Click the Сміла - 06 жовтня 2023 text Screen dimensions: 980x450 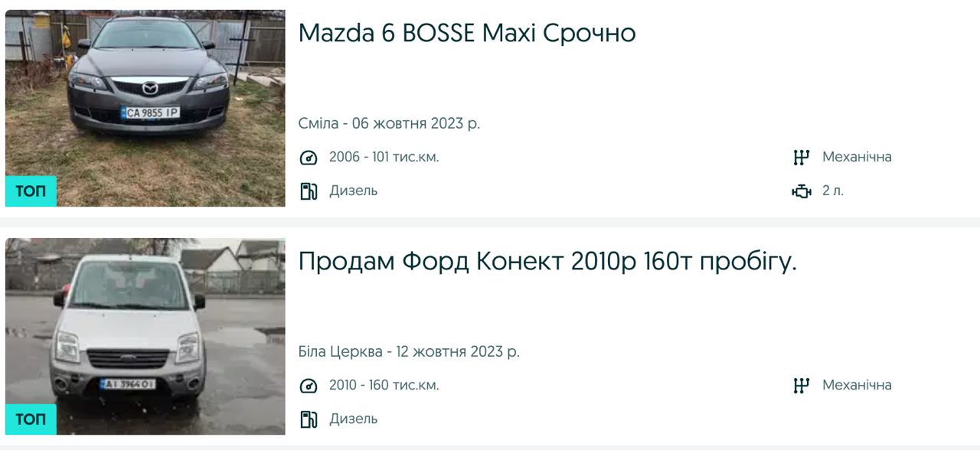pyautogui.click(x=389, y=123)
